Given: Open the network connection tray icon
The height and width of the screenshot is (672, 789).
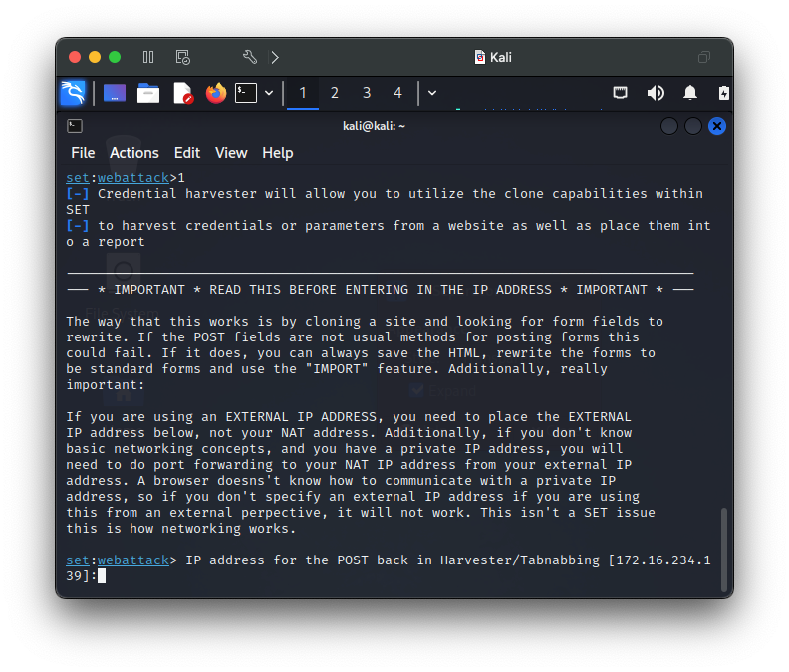Looking at the screenshot, I should (620, 93).
